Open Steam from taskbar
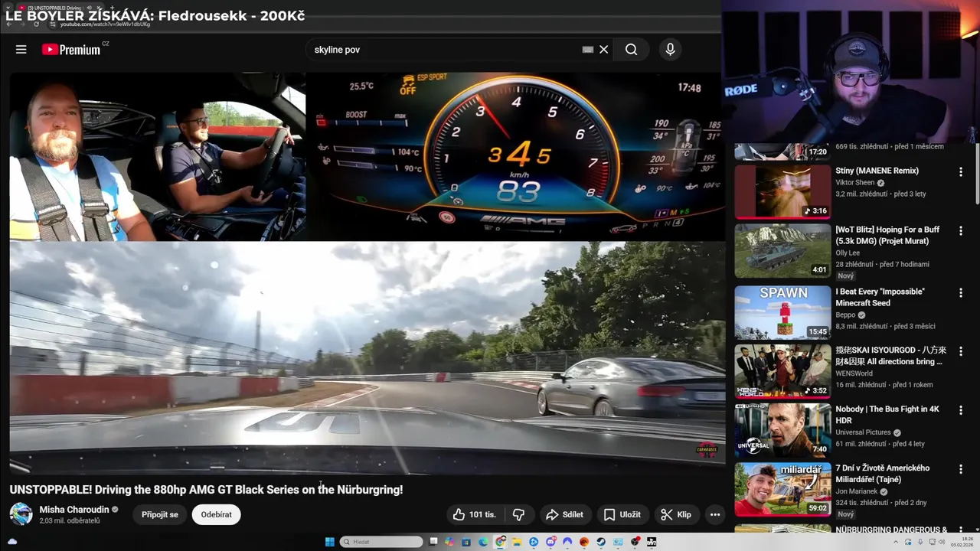This screenshot has width=980, height=551. (600, 542)
